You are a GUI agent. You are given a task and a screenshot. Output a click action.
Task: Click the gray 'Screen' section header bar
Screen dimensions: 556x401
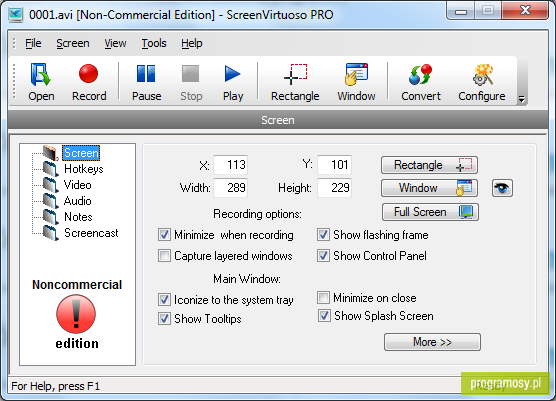coord(278,120)
